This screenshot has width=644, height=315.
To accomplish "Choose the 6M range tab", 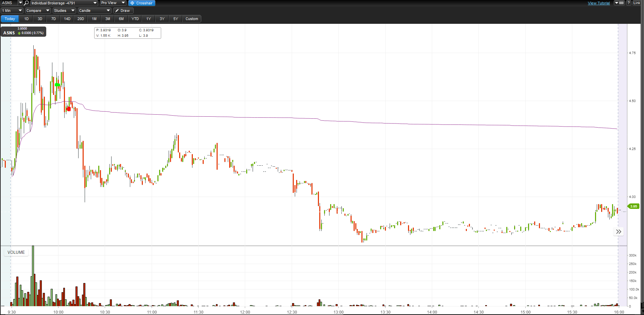I will pos(121,19).
